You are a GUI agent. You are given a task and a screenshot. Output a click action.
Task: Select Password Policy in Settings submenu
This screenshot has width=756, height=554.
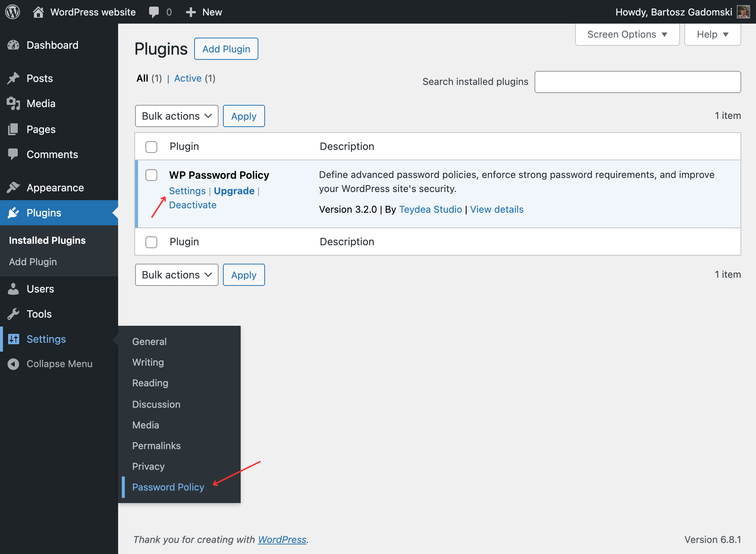pos(168,487)
